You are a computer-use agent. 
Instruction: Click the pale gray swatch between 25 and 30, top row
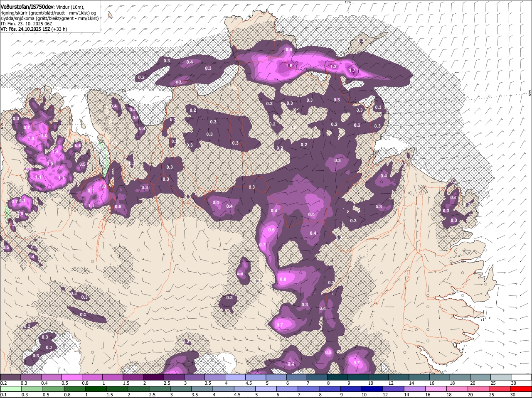pyautogui.click(x=501, y=377)
